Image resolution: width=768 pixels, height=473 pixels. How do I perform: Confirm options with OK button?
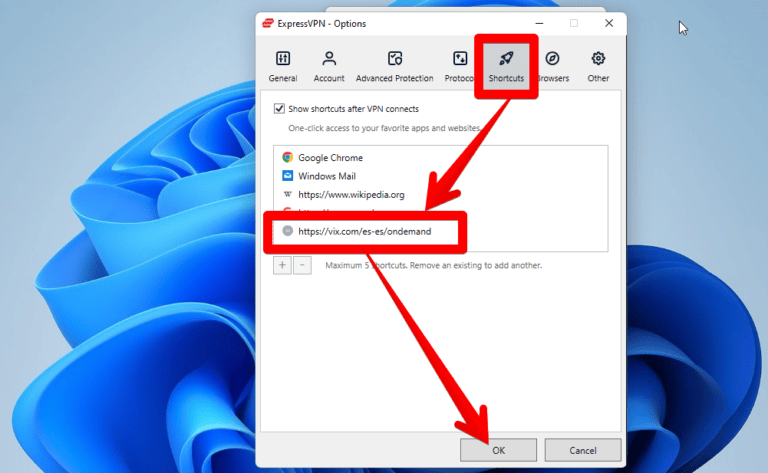coord(498,450)
